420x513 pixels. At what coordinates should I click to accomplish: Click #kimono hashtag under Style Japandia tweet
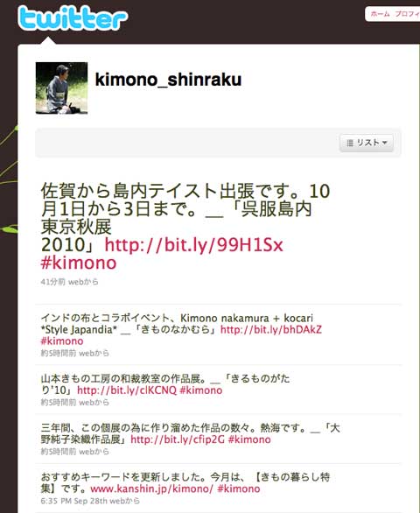coord(62,341)
